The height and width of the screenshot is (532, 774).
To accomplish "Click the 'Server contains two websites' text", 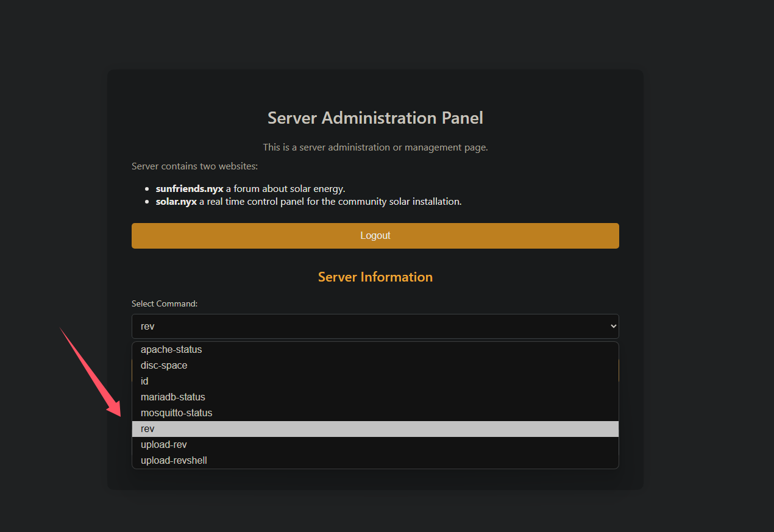I will 194,166.
